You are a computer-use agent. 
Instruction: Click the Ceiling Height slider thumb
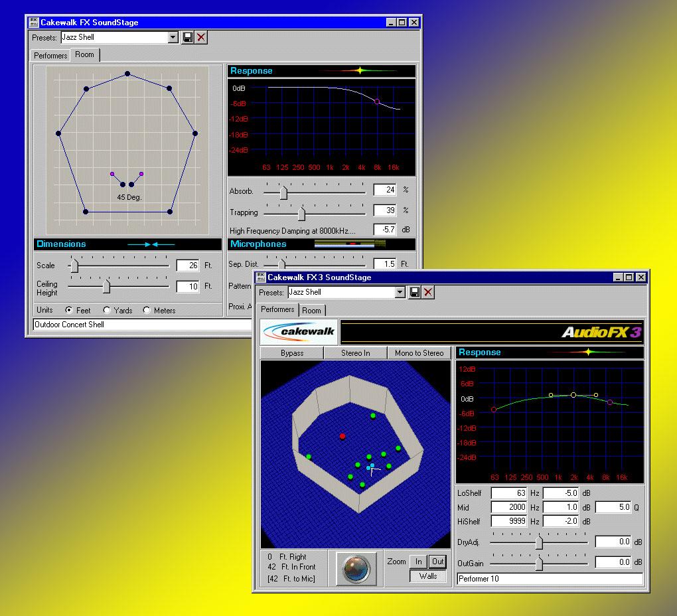(107, 286)
